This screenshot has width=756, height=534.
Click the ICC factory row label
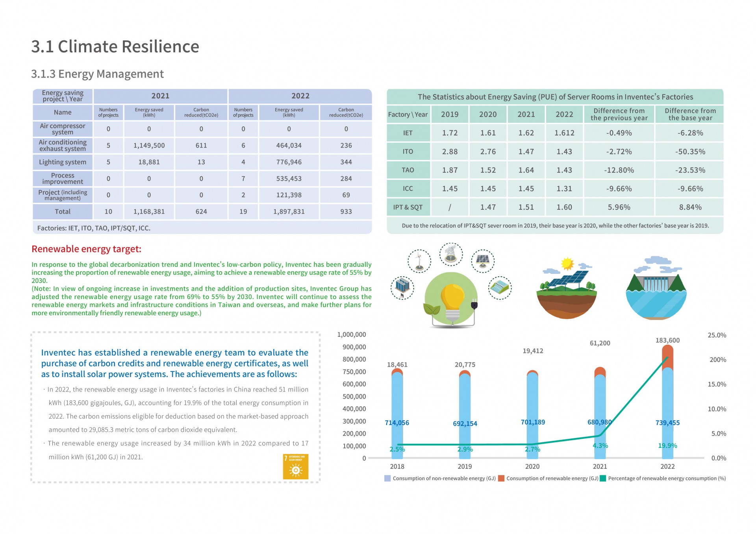[x=408, y=188]
